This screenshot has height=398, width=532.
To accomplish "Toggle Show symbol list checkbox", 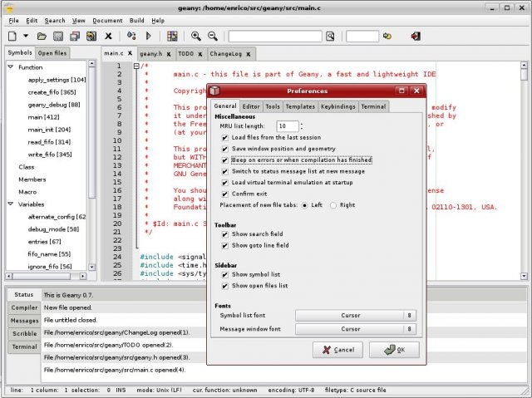I will pyautogui.click(x=224, y=274).
